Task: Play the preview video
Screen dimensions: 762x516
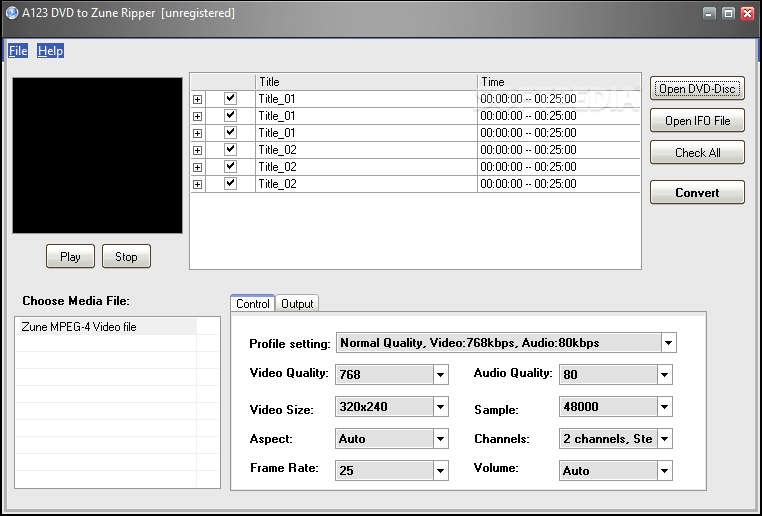Action: tap(70, 257)
